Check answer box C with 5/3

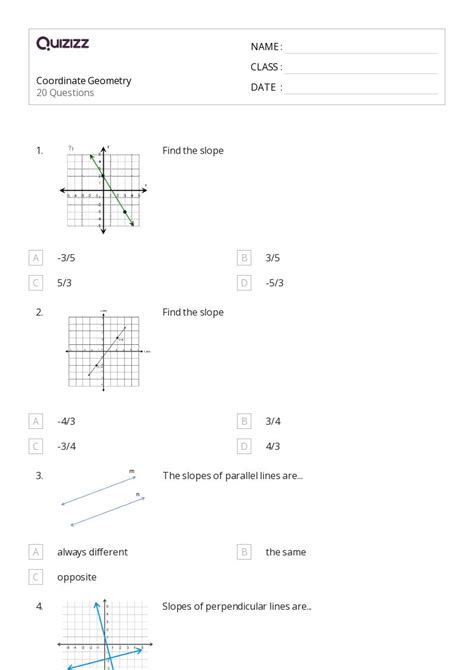[x=35, y=283]
